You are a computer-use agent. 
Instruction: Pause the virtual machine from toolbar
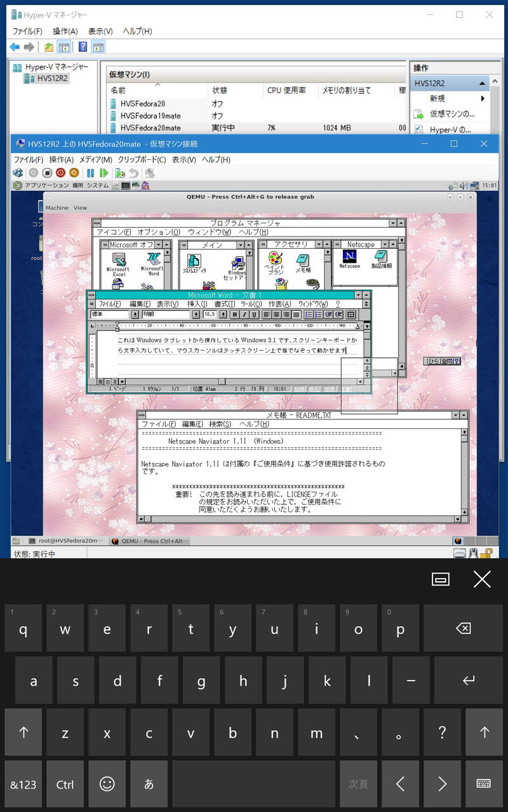91,173
